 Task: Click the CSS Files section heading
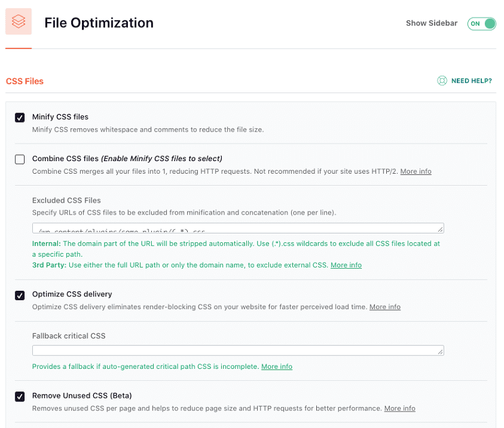(x=25, y=81)
